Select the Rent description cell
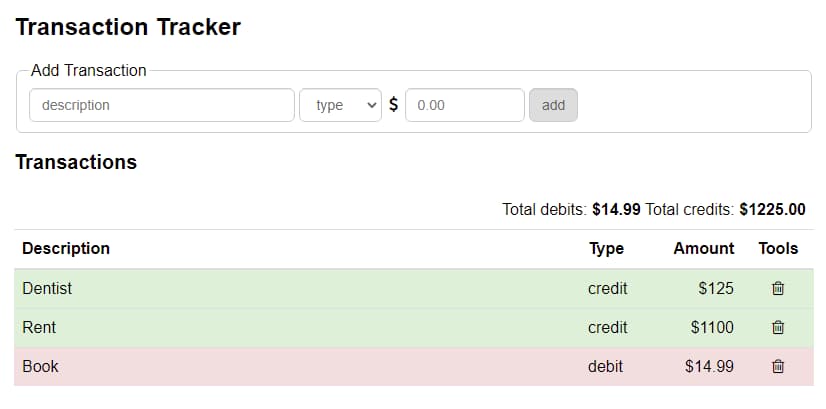Screen dimensions: 826x409 [x=39, y=328]
